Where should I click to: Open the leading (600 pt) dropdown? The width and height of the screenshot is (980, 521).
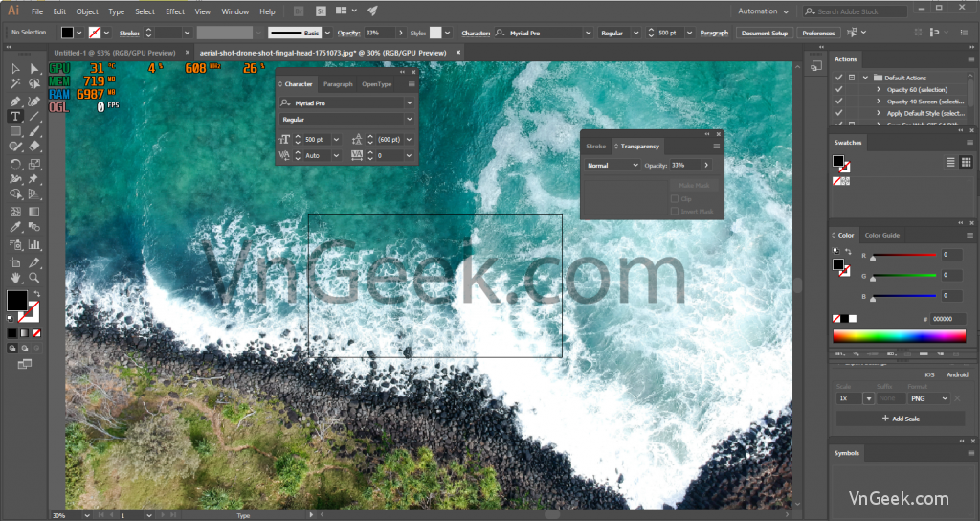point(410,140)
